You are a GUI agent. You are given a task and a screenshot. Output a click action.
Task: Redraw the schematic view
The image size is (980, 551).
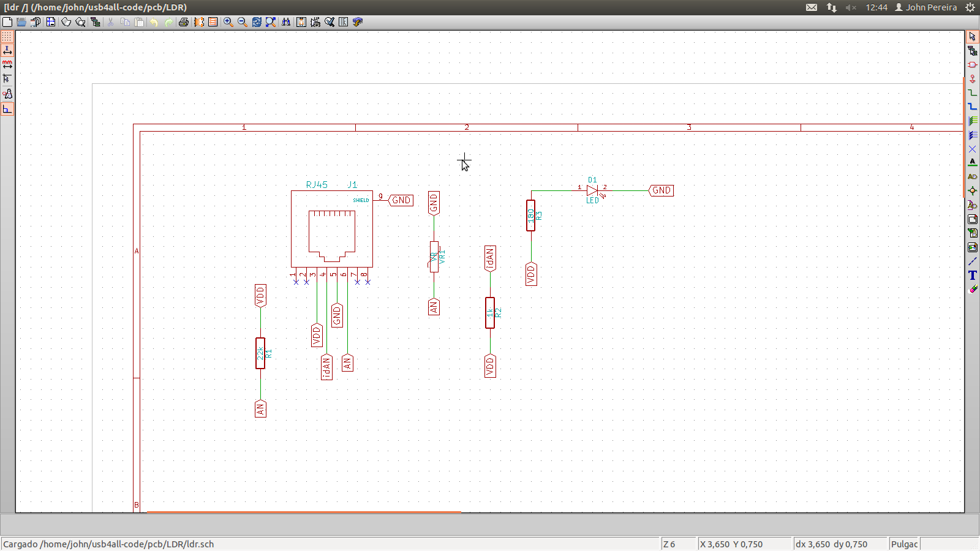257,22
